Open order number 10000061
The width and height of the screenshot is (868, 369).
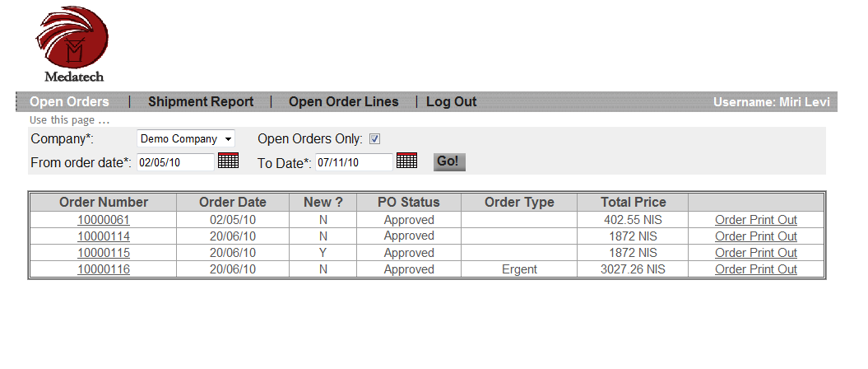click(104, 220)
